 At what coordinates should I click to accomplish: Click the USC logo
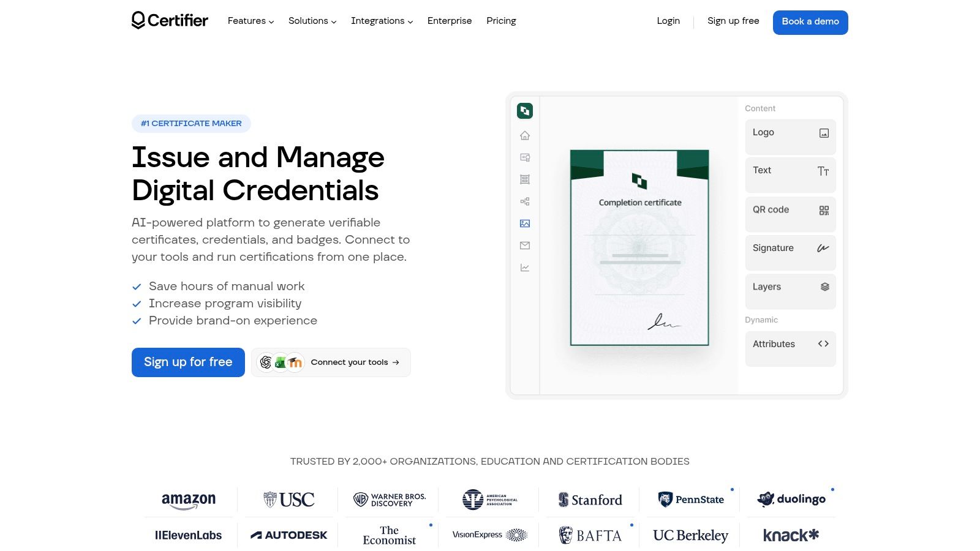289,500
